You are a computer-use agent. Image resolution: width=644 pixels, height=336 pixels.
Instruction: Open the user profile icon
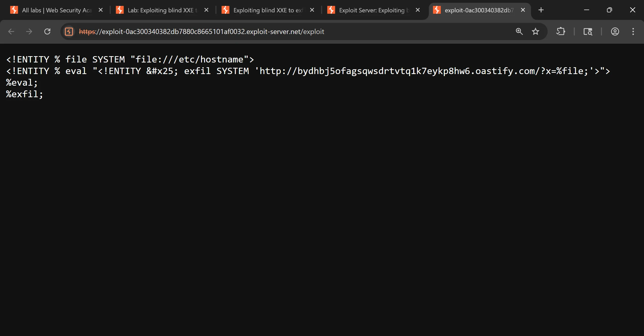coord(615,31)
